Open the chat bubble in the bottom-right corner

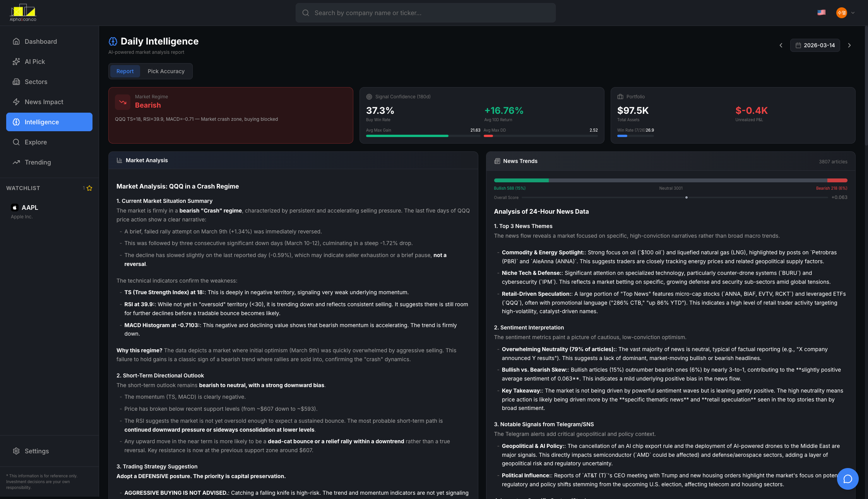pyautogui.click(x=847, y=479)
